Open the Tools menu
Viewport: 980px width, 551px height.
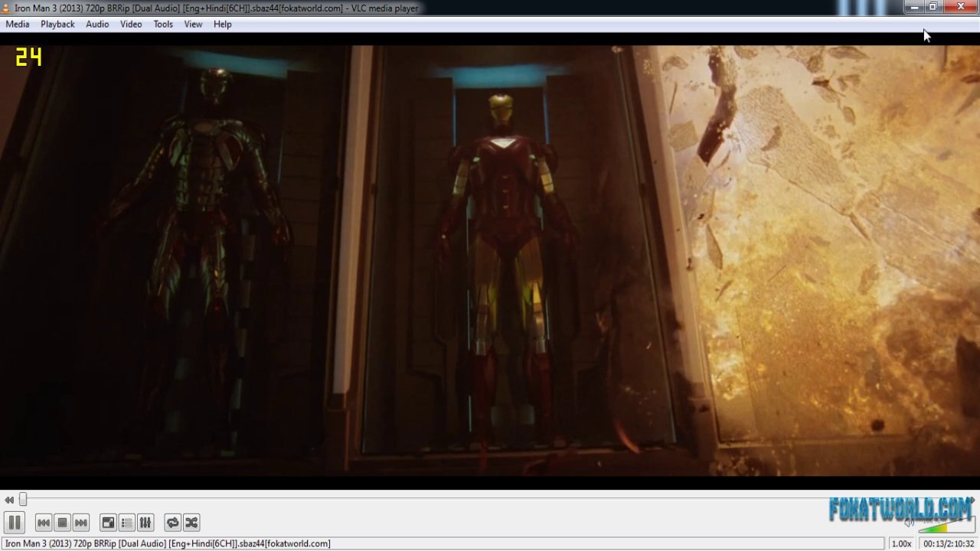coord(163,24)
